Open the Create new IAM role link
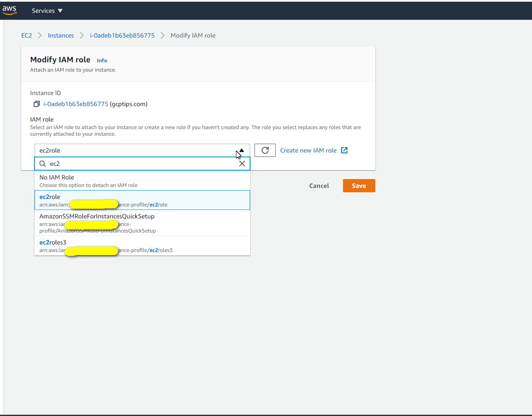The height and width of the screenshot is (416, 532). coord(308,150)
